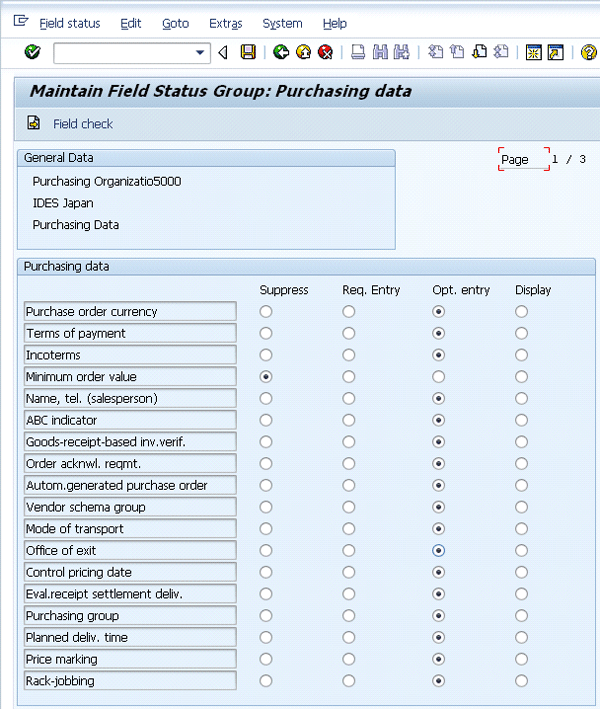Set Name, tel. (salesperson) to Suppress
This screenshot has width=600, height=709.
click(266, 398)
